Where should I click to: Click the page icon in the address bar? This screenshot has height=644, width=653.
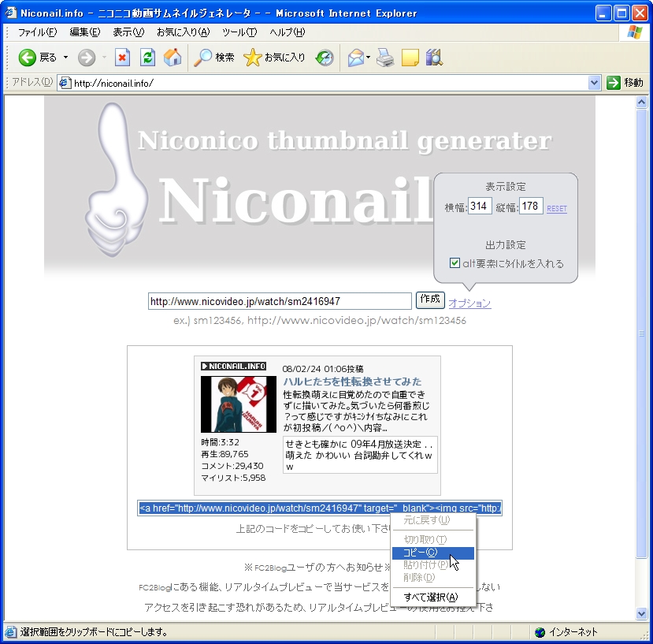[x=65, y=83]
